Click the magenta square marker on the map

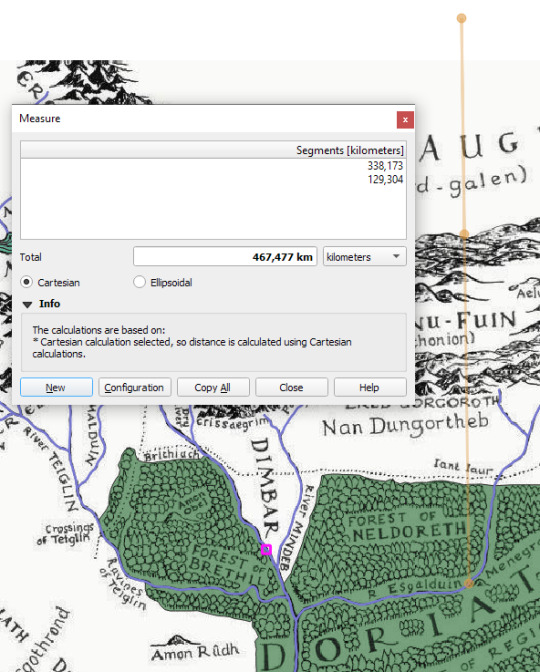point(266,549)
